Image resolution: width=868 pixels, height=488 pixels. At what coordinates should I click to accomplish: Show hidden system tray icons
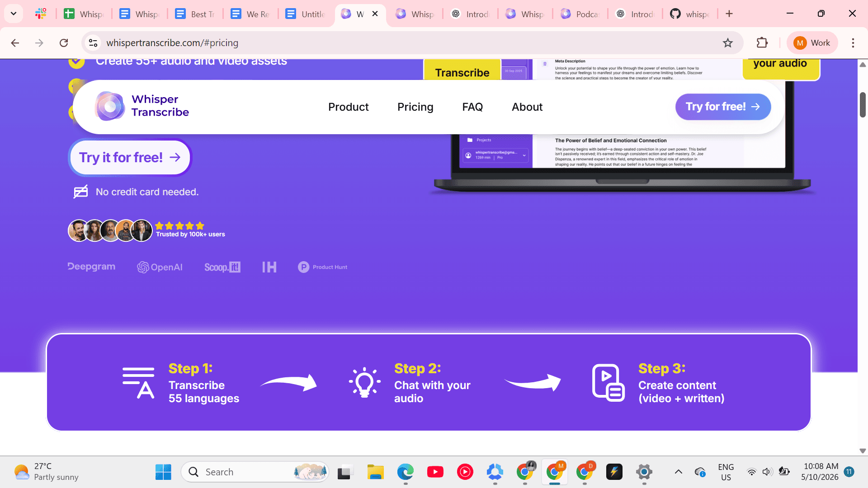pos(679,472)
